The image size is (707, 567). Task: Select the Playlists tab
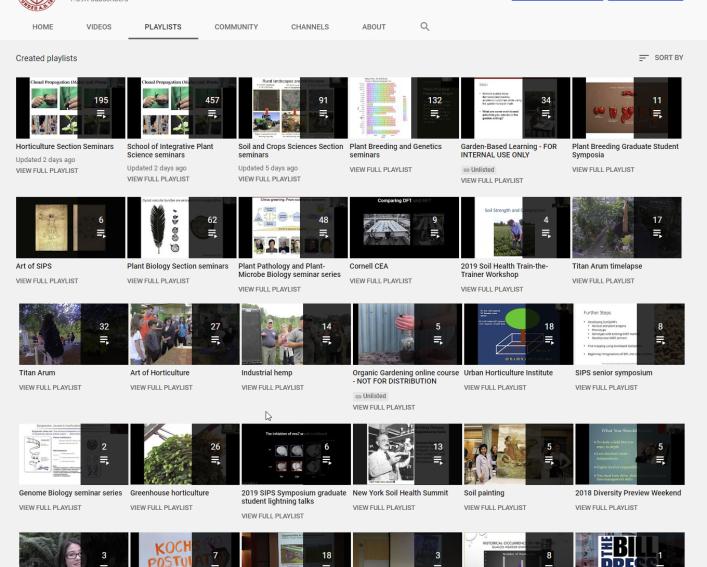coord(163,27)
